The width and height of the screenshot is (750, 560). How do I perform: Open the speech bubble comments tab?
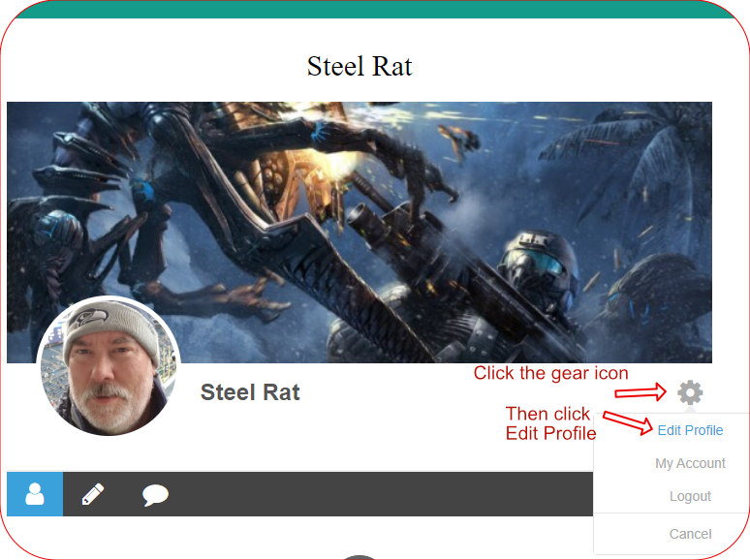[155, 495]
